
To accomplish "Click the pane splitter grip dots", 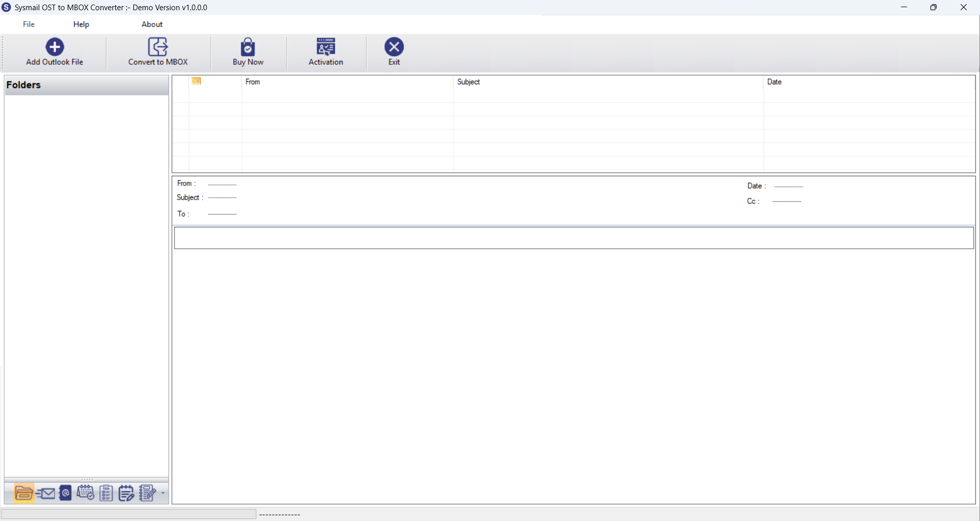I will pyautogui.click(x=87, y=480).
